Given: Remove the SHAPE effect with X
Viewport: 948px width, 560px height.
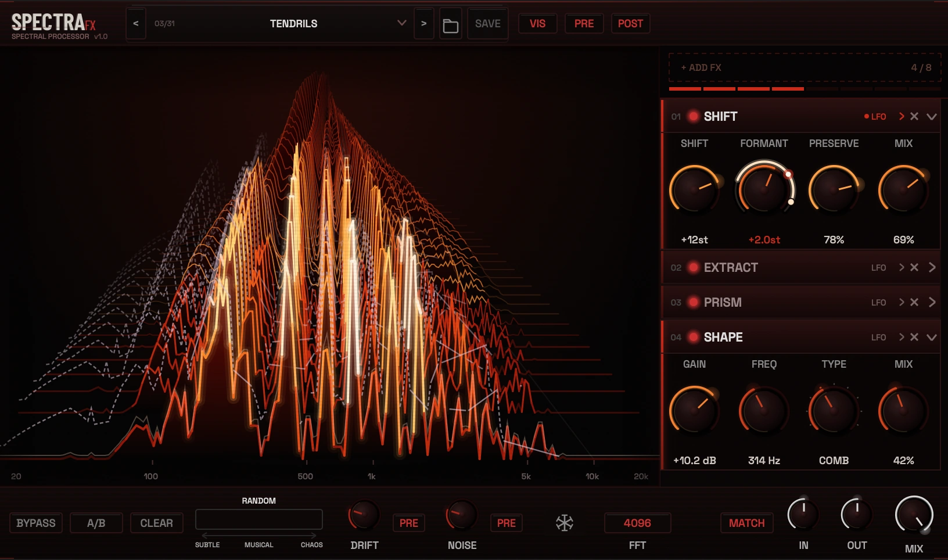Looking at the screenshot, I should [x=914, y=337].
